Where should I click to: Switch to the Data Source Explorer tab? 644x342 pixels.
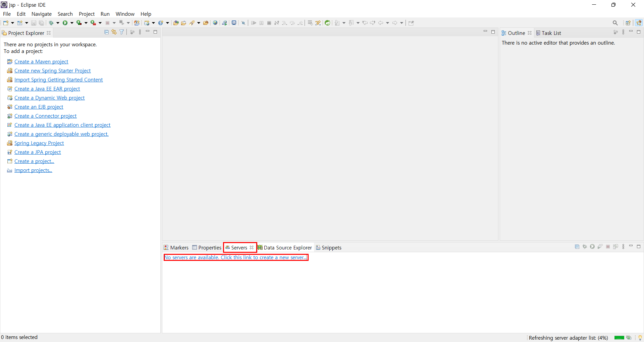pos(285,247)
